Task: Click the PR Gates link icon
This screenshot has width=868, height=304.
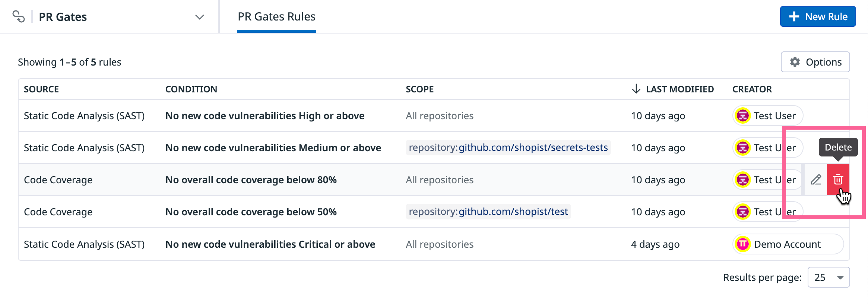Action: [19, 17]
